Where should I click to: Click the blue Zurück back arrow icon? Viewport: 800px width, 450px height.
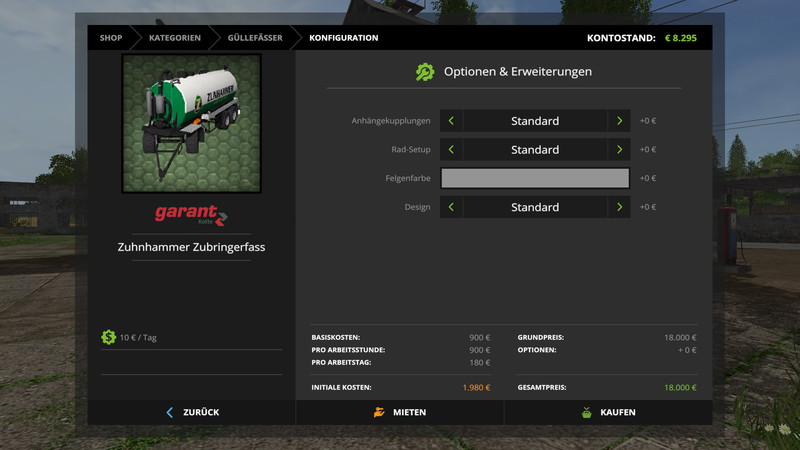(x=170, y=412)
